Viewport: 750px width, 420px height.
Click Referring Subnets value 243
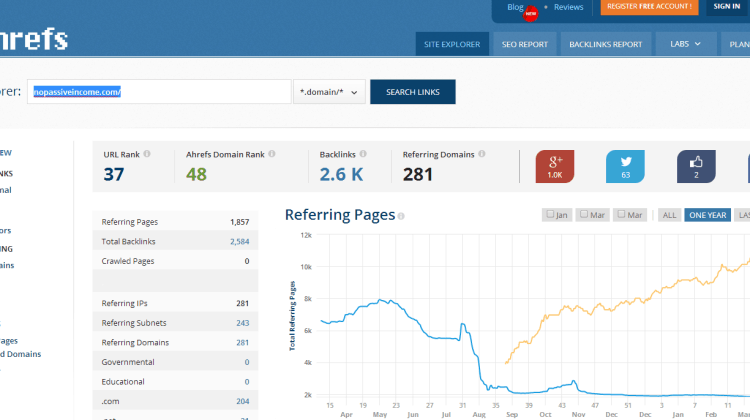243,323
